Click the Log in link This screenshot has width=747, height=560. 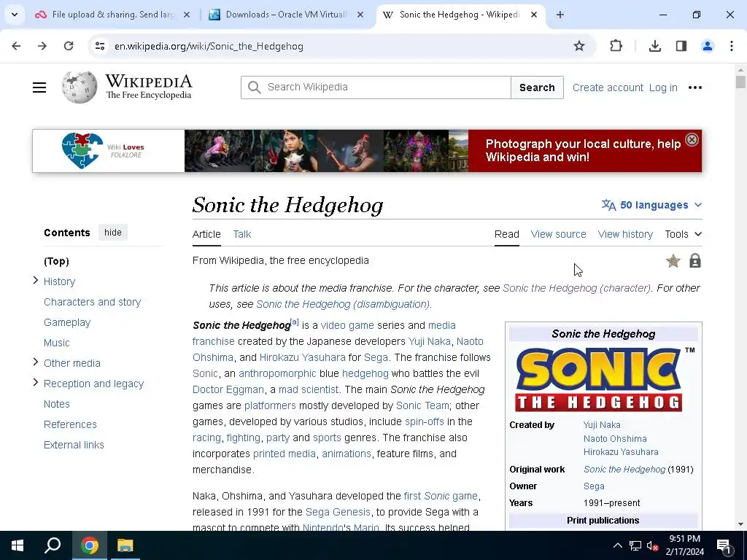pos(662,87)
